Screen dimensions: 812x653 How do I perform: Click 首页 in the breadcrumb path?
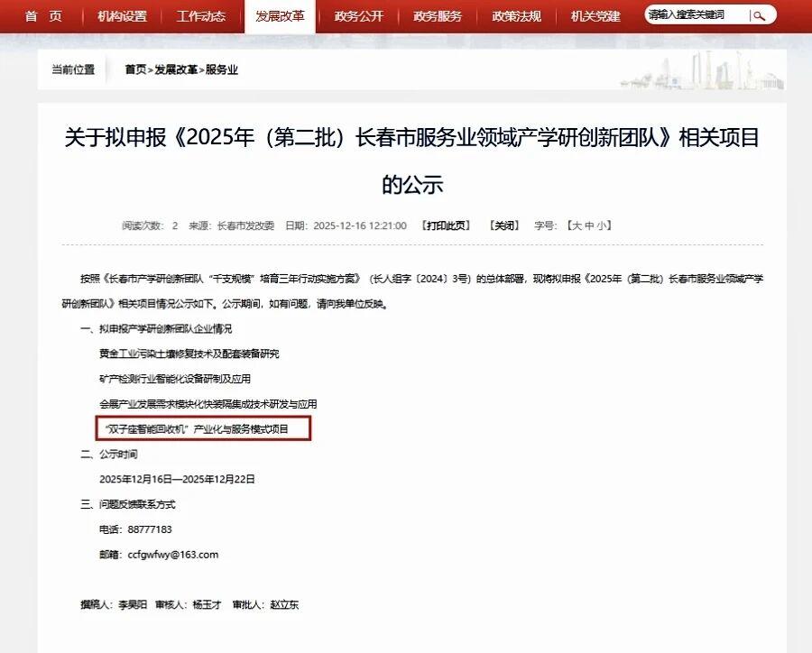tap(135, 69)
